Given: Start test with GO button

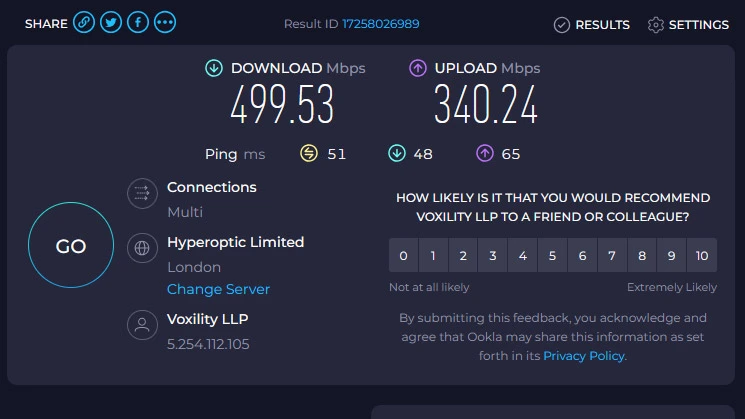Looking at the screenshot, I should (x=70, y=247).
